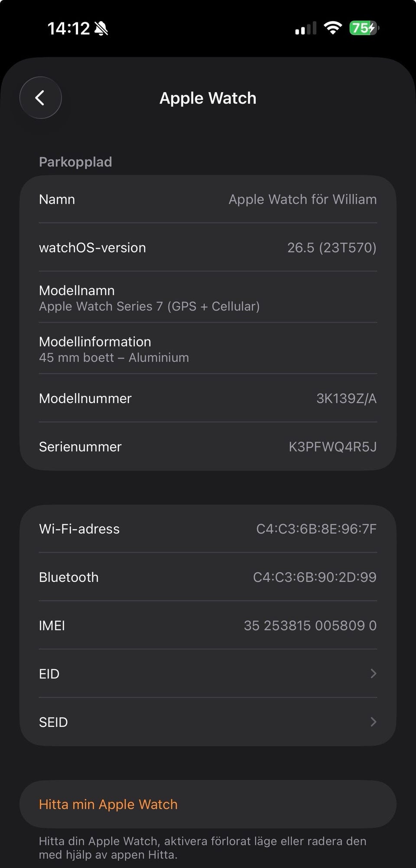Tap the battery indicator showing 75

point(364,28)
